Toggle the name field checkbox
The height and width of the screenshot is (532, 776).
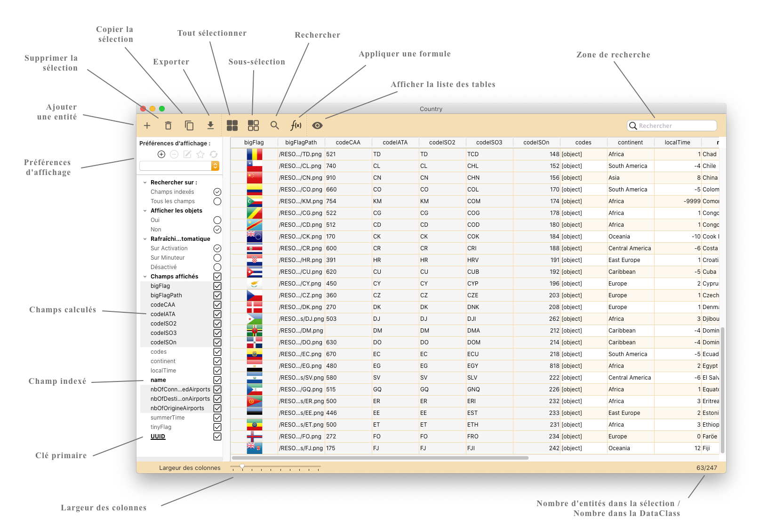[x=217, y=380]
